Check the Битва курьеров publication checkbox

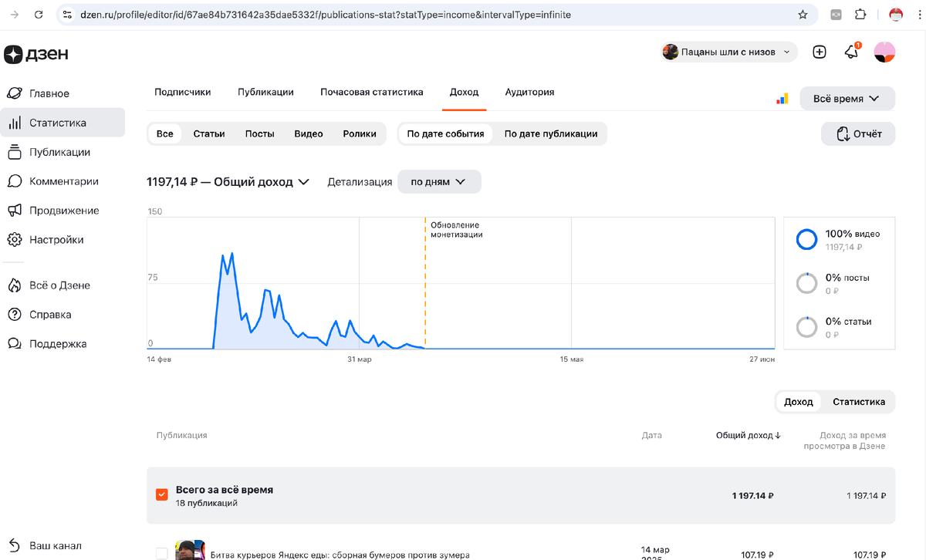pos(162,553)
